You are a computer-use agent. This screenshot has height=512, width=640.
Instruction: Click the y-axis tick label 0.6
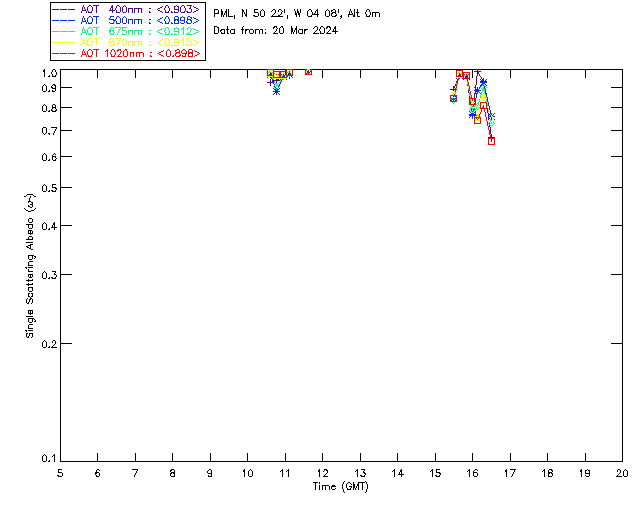(x=49, y=157)
